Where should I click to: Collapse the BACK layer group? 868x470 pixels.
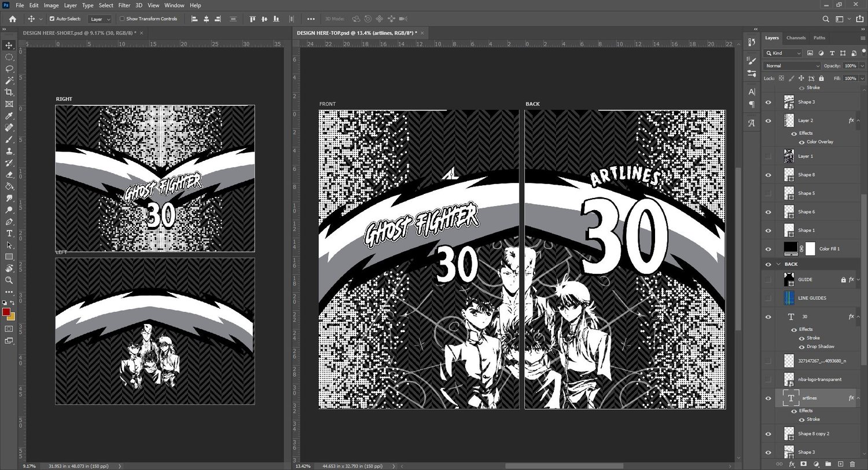[x=778, y=264]
